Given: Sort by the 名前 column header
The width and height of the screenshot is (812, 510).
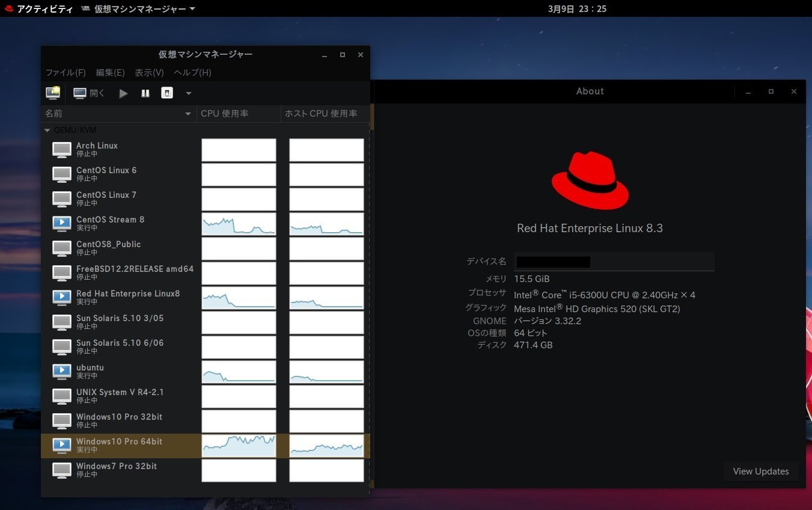Looking at the screenshot, I should pos(118,113).
